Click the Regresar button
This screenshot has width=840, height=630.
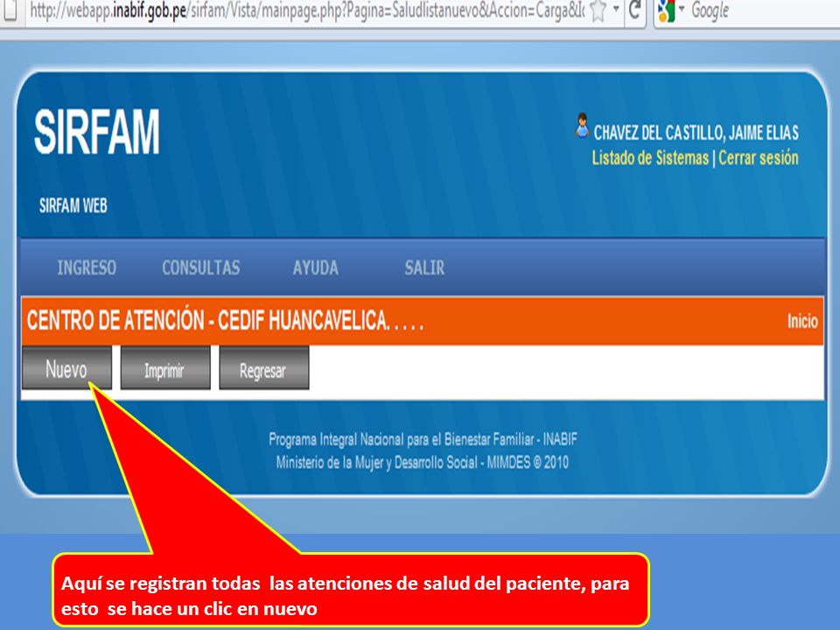pyautogui.click(x=264, y=368)
